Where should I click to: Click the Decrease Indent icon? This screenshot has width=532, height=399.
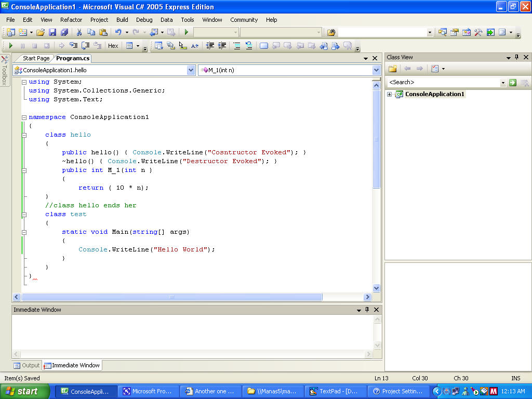tap(210, 46)
